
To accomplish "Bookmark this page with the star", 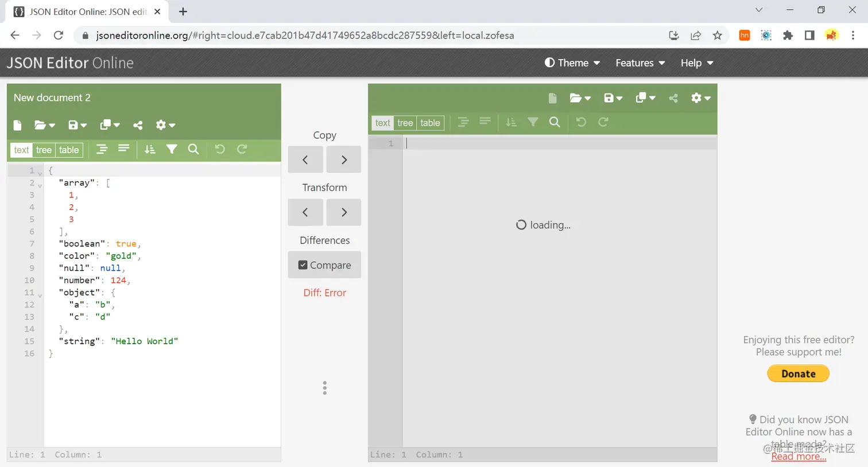I will [x=718, y=36].
